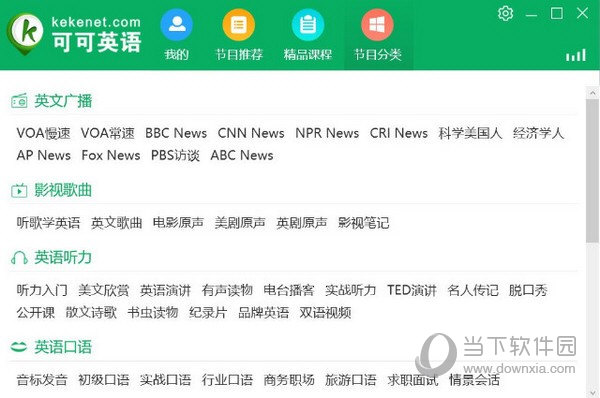Choose 商务职场 under 英语口语
The image size is (600, 398).
click(289, 380)
